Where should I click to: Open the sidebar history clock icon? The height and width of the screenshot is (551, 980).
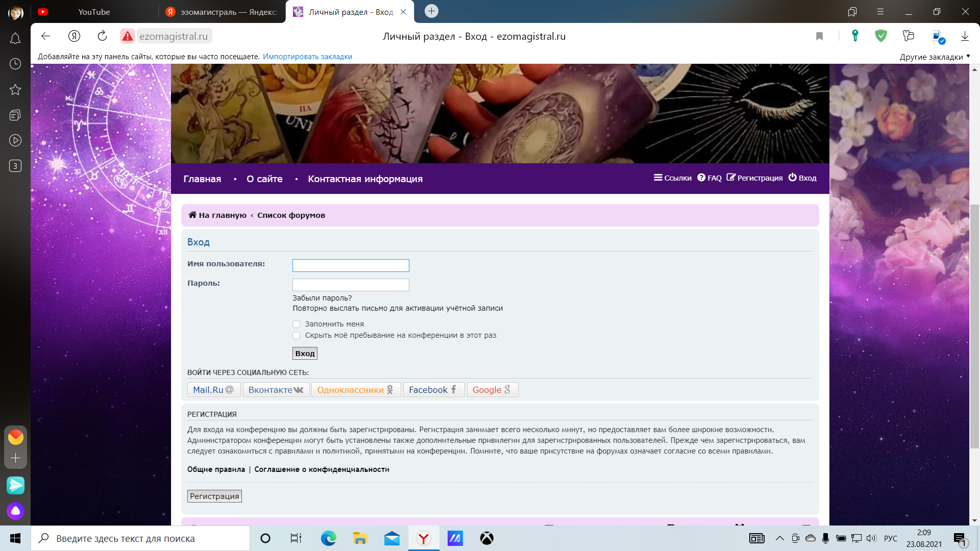coord(15,64)
